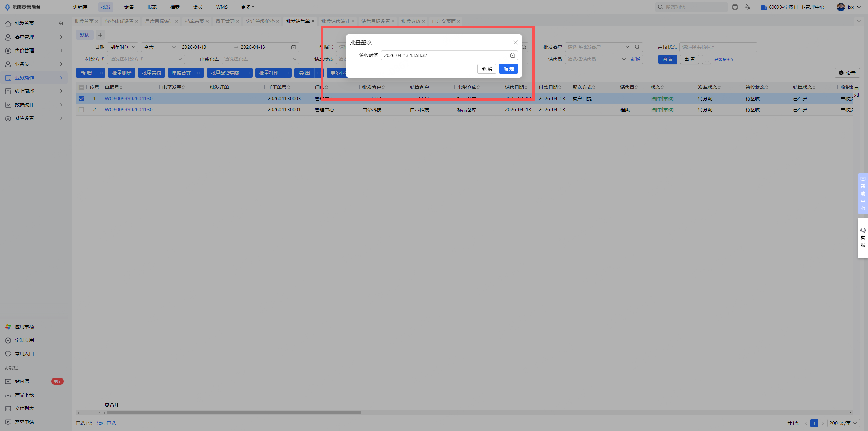Image resolution: width=868 pixels, height=431 pixels.
Task: Click 取消 in the 批量签收 dialog
Action: click(487, 69)
